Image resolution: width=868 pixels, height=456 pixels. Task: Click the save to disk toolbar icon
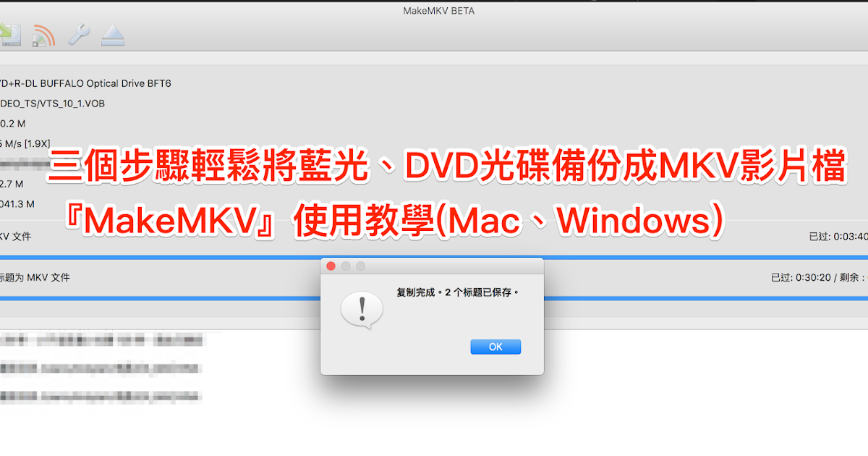point(9,34)
